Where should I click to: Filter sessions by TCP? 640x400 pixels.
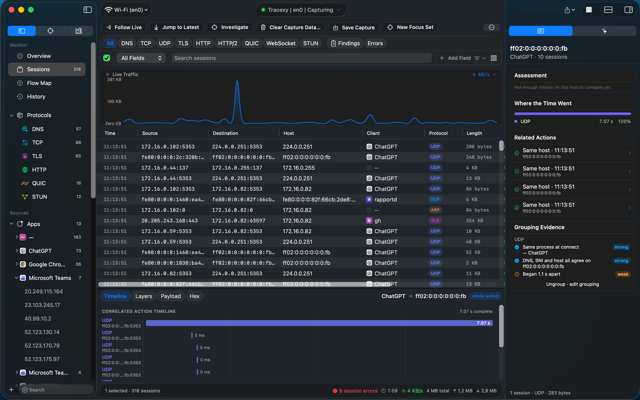click(x=146, y=43)
